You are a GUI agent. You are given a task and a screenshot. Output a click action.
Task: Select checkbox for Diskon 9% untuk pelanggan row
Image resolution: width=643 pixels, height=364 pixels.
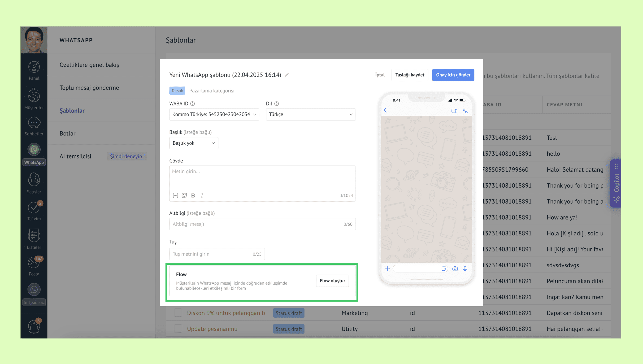178,313
